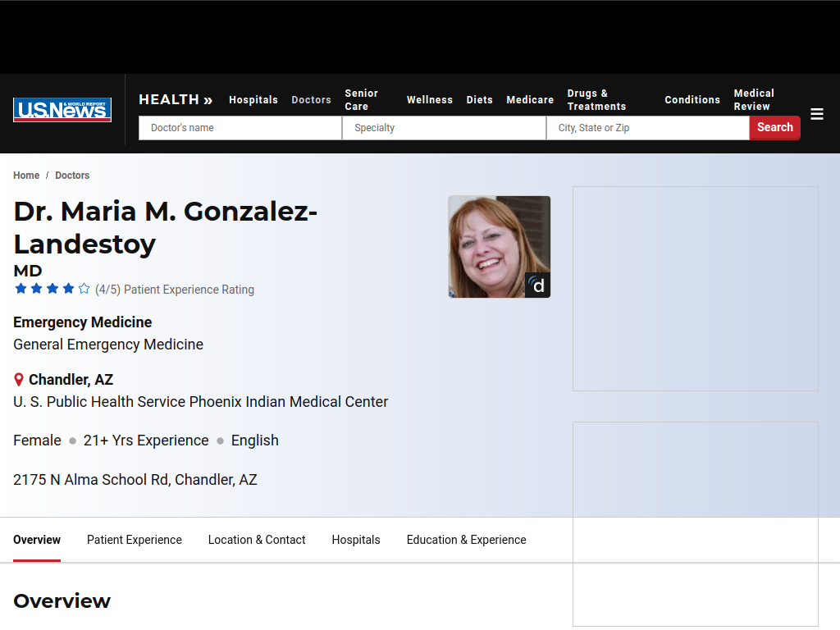Open the U.S. News logo homepage

click(x=62, y=109)
